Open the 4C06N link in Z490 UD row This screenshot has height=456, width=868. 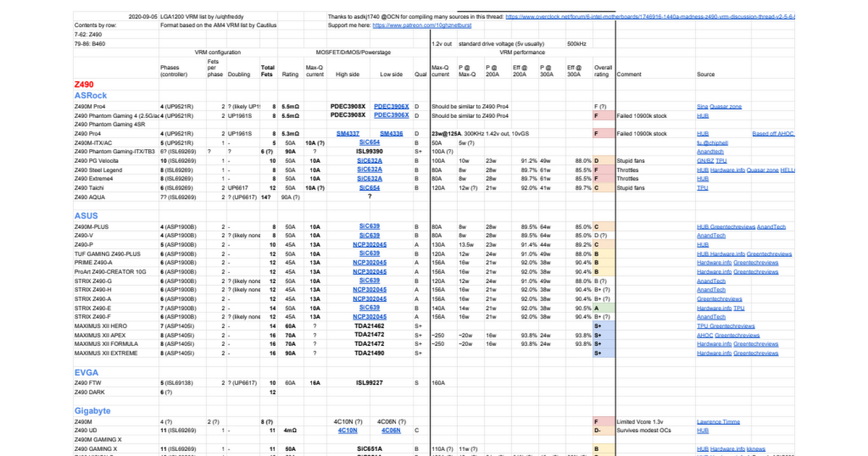391,430
